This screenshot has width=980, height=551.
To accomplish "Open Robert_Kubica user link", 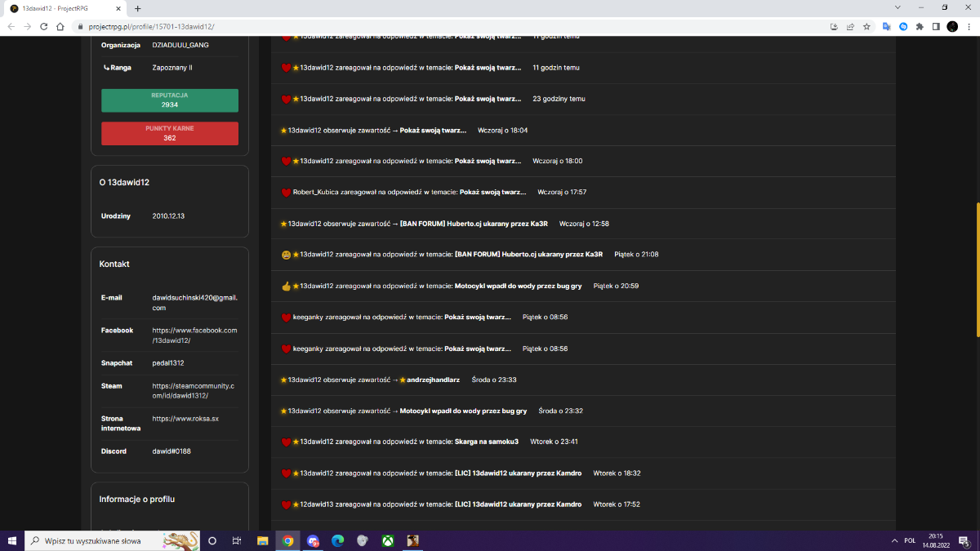I will tap(316, 193).
